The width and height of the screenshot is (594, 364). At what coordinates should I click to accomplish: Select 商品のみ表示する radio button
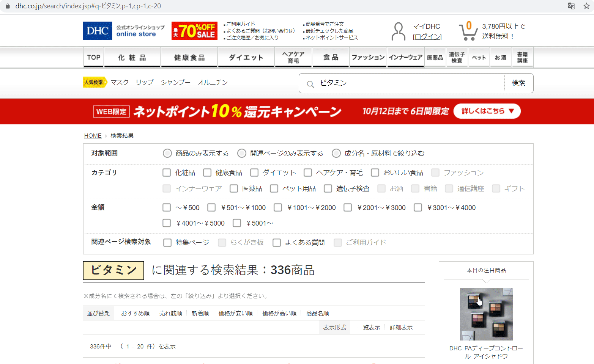coord(167,153)
